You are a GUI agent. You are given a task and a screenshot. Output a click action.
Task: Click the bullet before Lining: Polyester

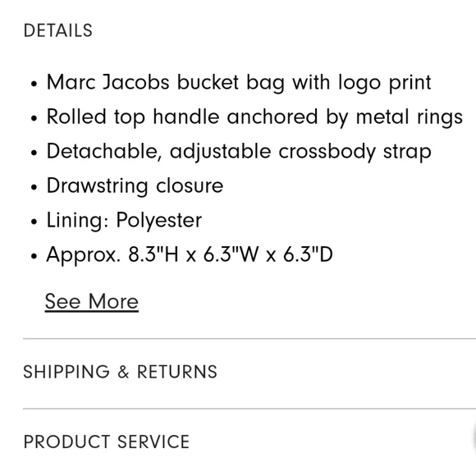click(x=34, y=222)
